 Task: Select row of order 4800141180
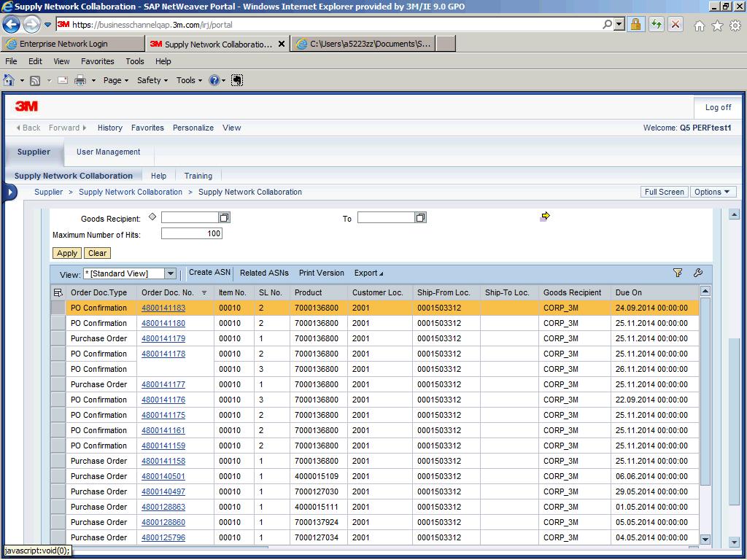click(58, 323)
